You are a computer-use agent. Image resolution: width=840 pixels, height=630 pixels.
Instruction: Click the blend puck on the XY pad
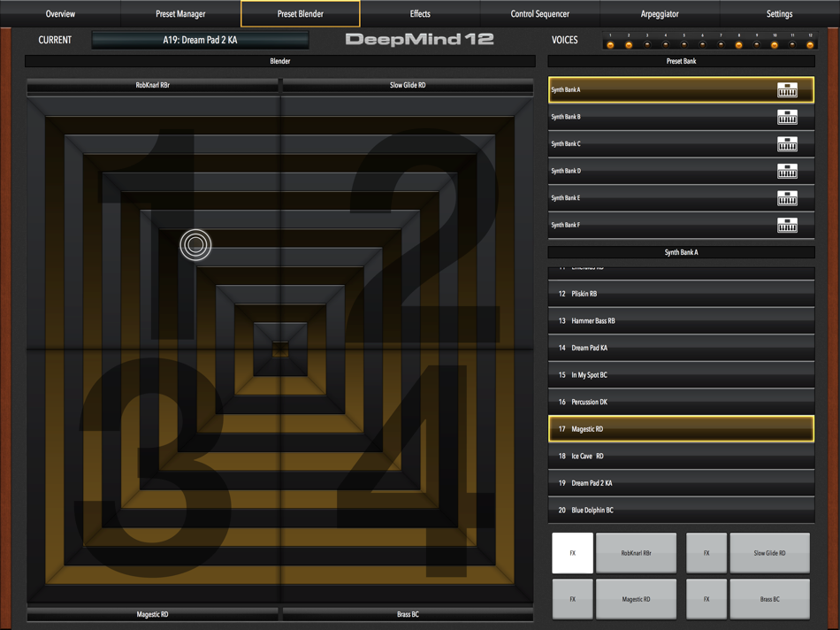(x=195, y=245)
